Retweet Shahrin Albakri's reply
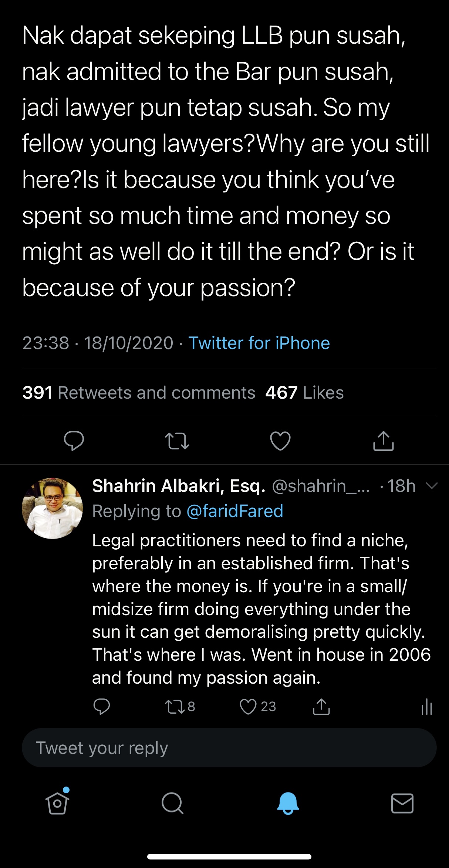The height and width of the screenshot is (868, 449). coord(175,707)
